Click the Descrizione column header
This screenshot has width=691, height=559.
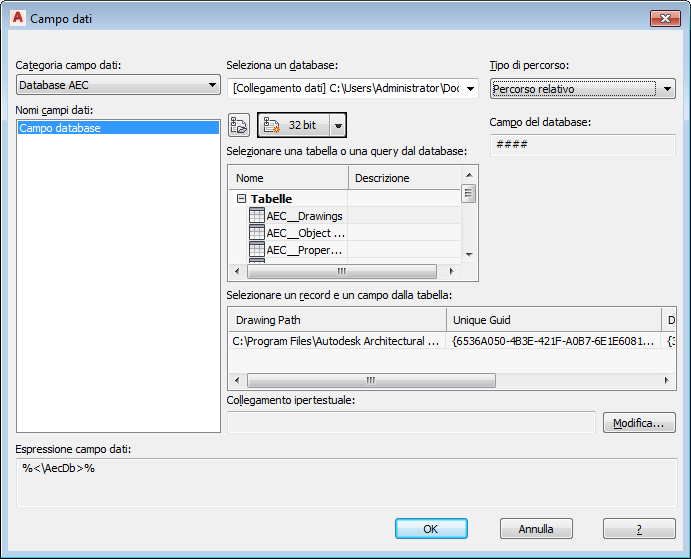pyautogui.click(x=404, y=178)
